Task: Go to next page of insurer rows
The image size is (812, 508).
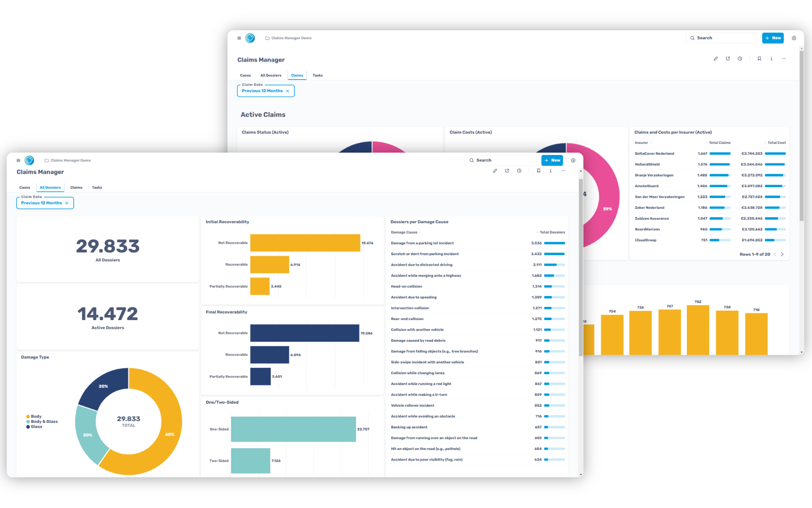Action: point(782,254)
